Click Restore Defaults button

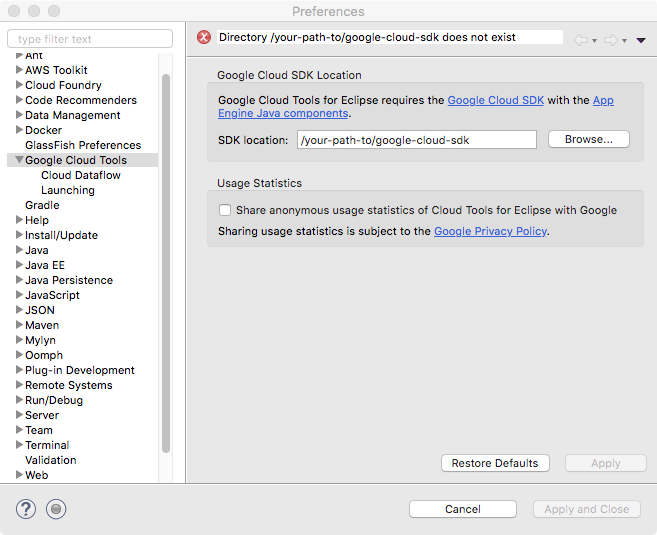pos(495,463)
